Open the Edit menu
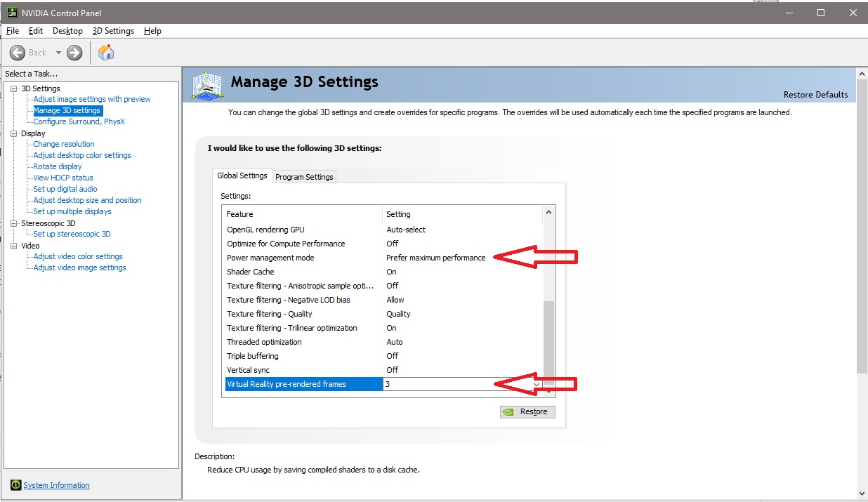This screenshot has width=868, height=502. click(x=36, y=31)
